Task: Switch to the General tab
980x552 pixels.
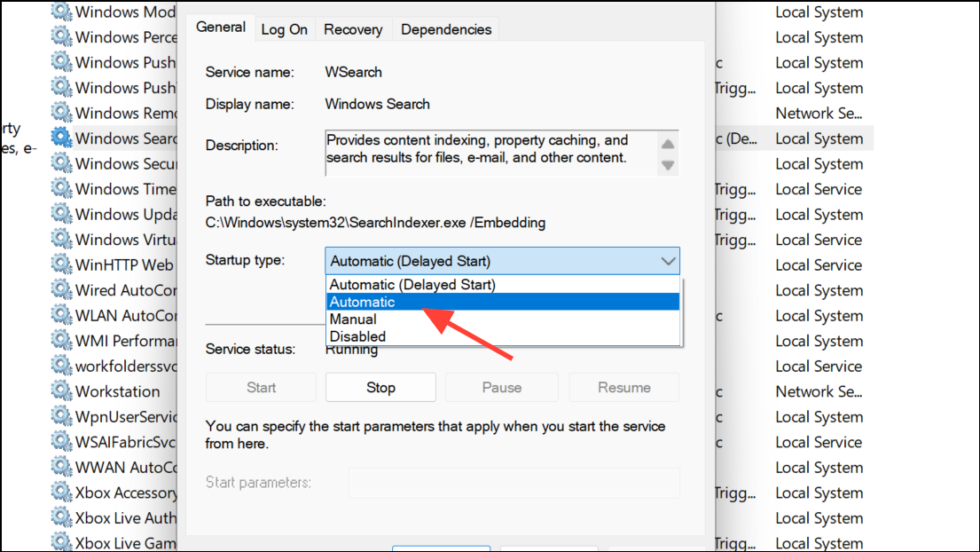Action: [221, 28]
